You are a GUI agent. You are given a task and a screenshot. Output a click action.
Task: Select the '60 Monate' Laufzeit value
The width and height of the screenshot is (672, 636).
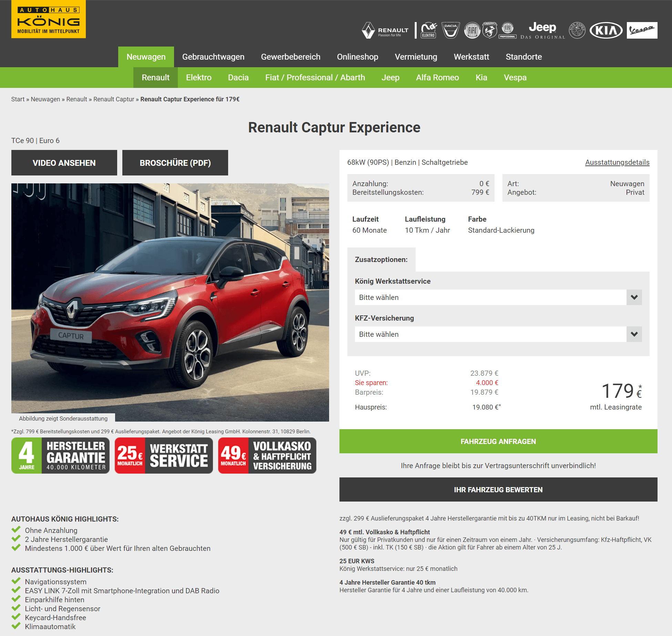point(369,230)
